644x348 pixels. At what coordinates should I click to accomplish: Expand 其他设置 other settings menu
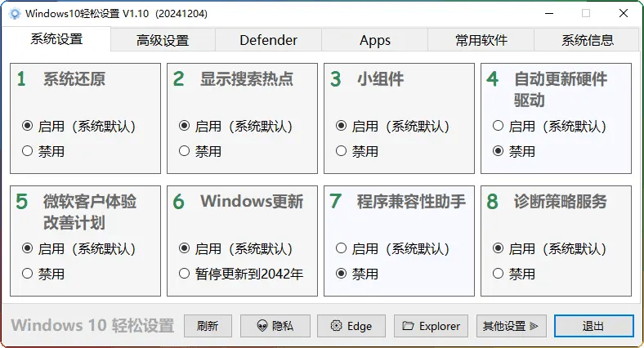511,326
